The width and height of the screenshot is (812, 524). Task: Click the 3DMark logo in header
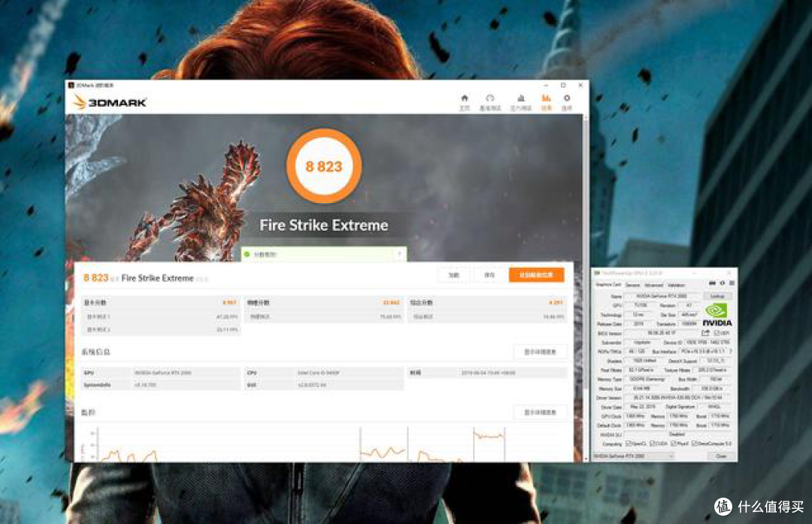(x=110, y=102)
